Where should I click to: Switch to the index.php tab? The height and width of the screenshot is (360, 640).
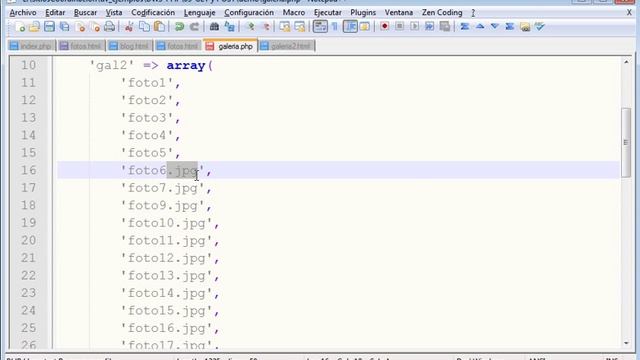(x=31, y=46)
